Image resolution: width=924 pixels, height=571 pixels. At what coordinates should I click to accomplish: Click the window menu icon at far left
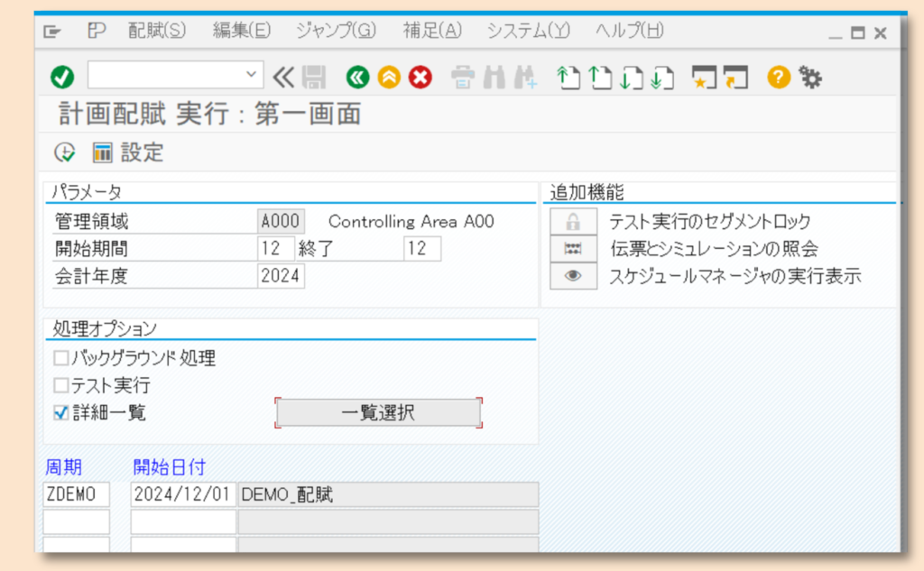pyautogui.click(x=51, y=32)
